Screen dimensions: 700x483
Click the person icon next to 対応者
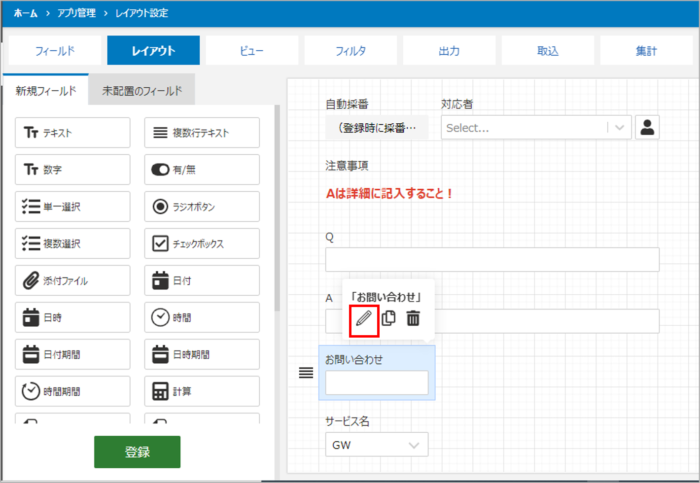click(x=647, y=128)
